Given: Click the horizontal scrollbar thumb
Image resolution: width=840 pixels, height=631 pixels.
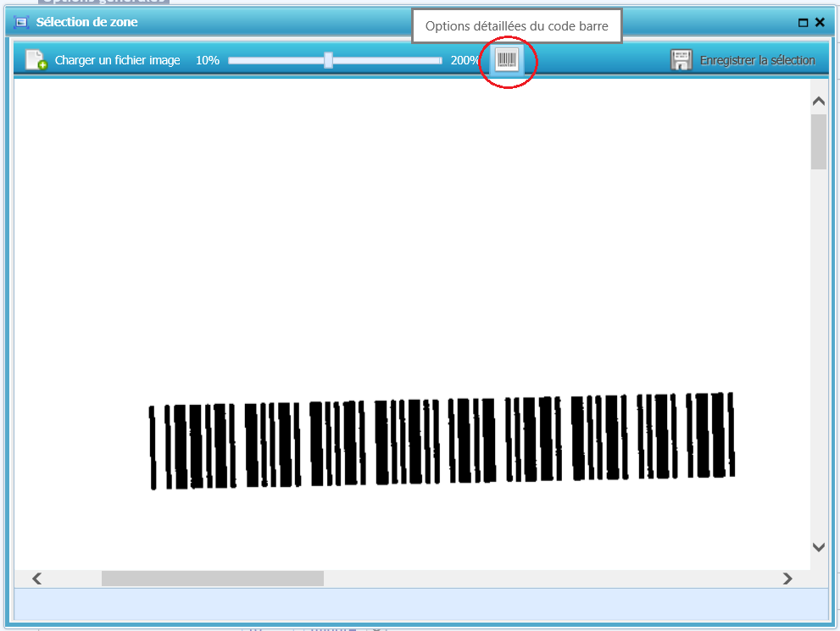Looking at the screenshot, I should 212,578.
